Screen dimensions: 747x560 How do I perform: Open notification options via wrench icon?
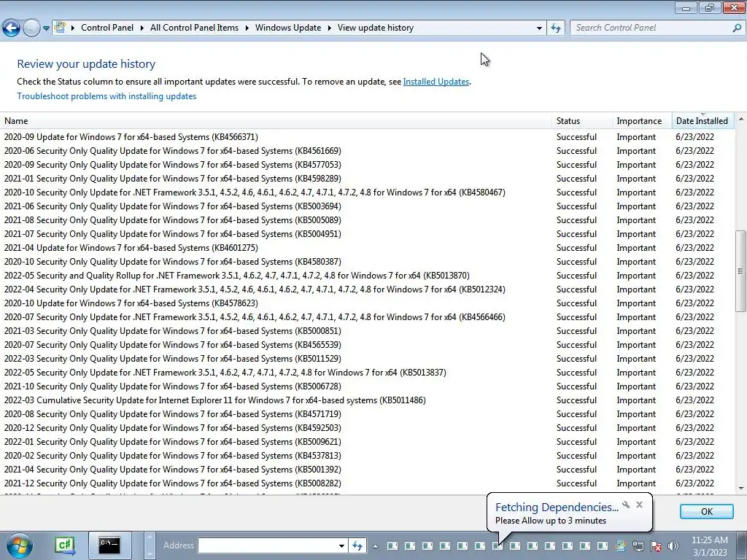coord(625,505)
